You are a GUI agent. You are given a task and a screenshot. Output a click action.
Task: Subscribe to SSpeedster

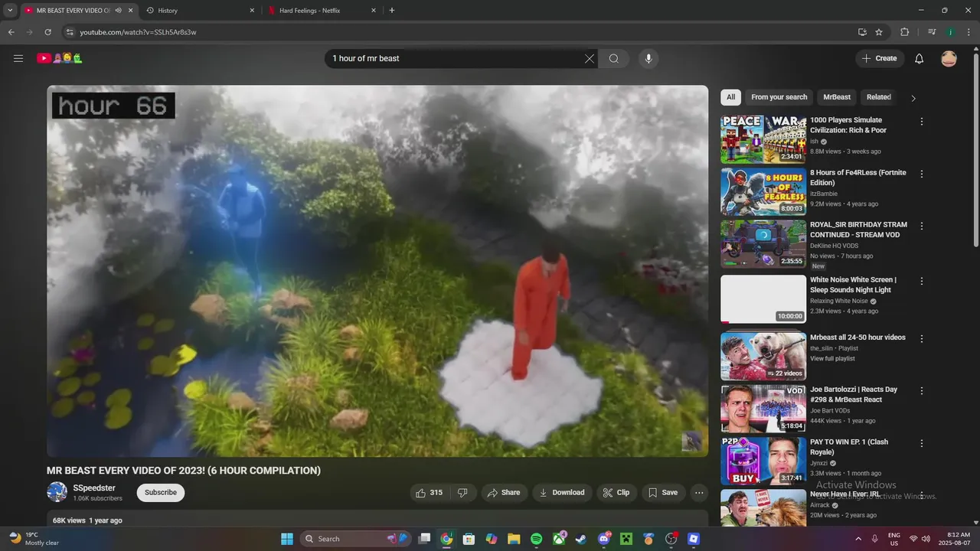pos(161,493)
